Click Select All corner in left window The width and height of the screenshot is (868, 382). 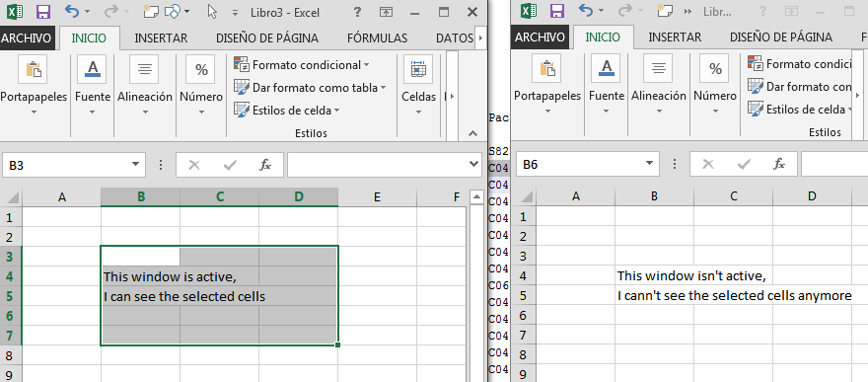click(11, 197)
